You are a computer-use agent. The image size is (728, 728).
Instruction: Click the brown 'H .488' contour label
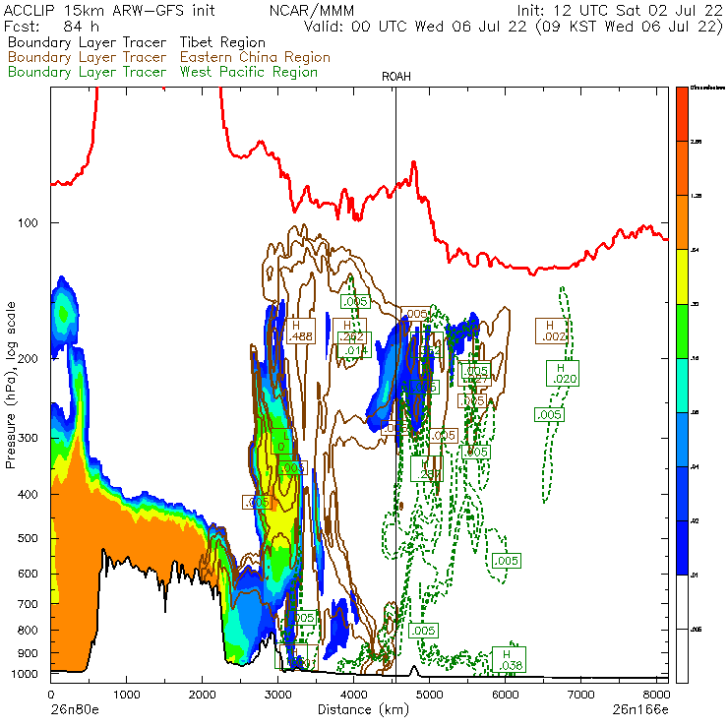300,331
